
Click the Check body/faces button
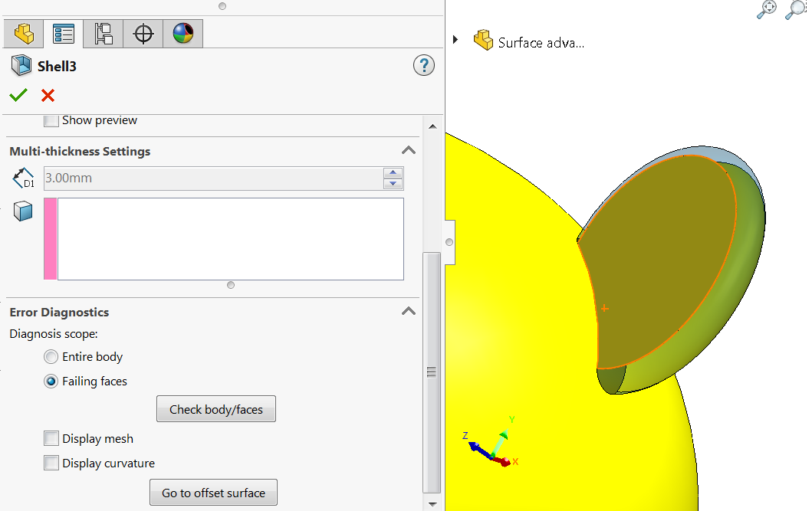[x=216, y=410]
